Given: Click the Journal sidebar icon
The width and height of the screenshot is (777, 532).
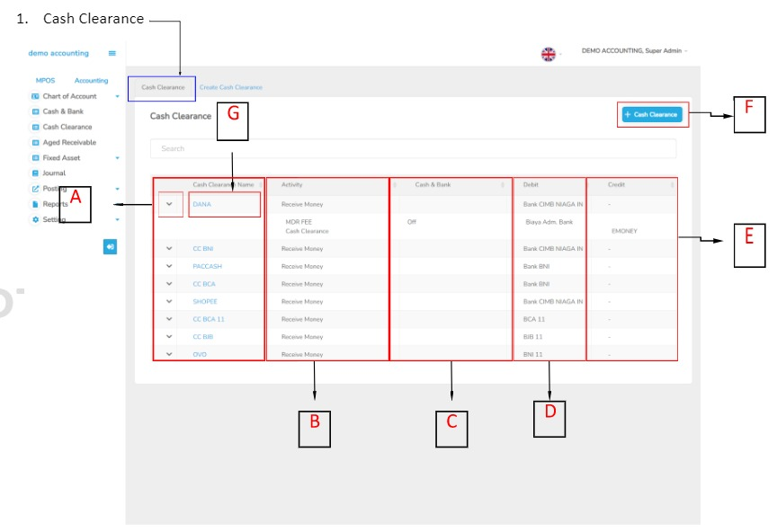Looking at the screenshot, I should (x=35, y=173).
